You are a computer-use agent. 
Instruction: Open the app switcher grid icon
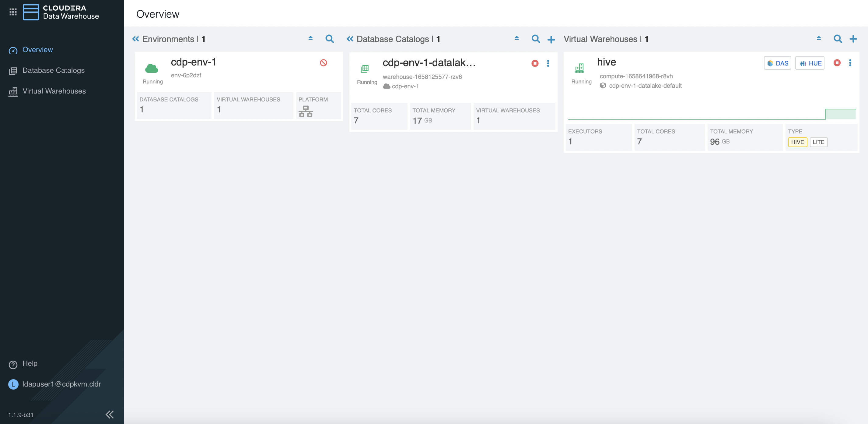[13, 12]
